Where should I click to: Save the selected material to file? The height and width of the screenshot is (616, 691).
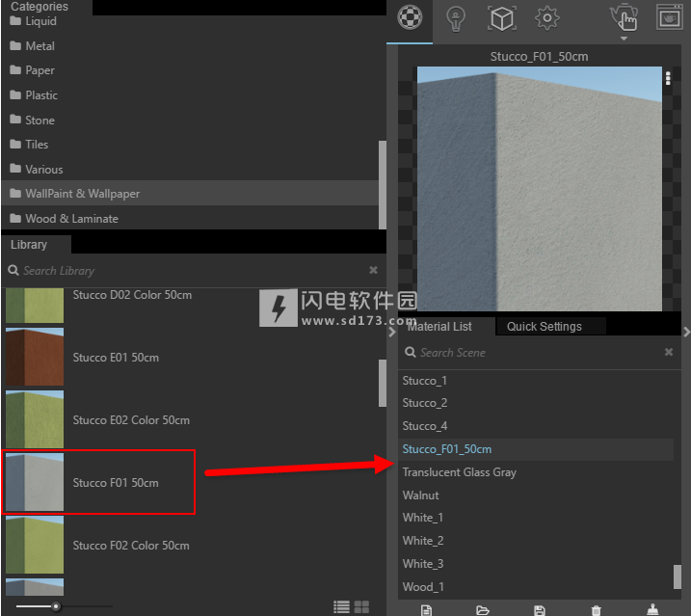540,610
